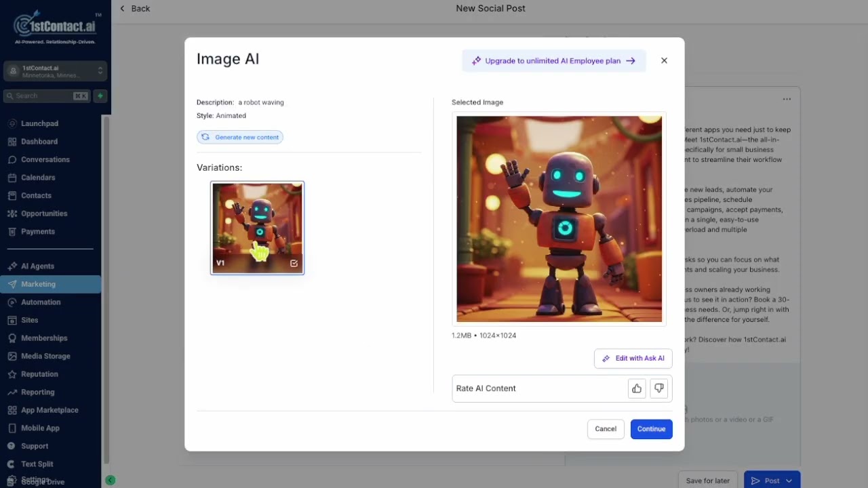
Task: Click Save for later button
Action: pos(708,481)
